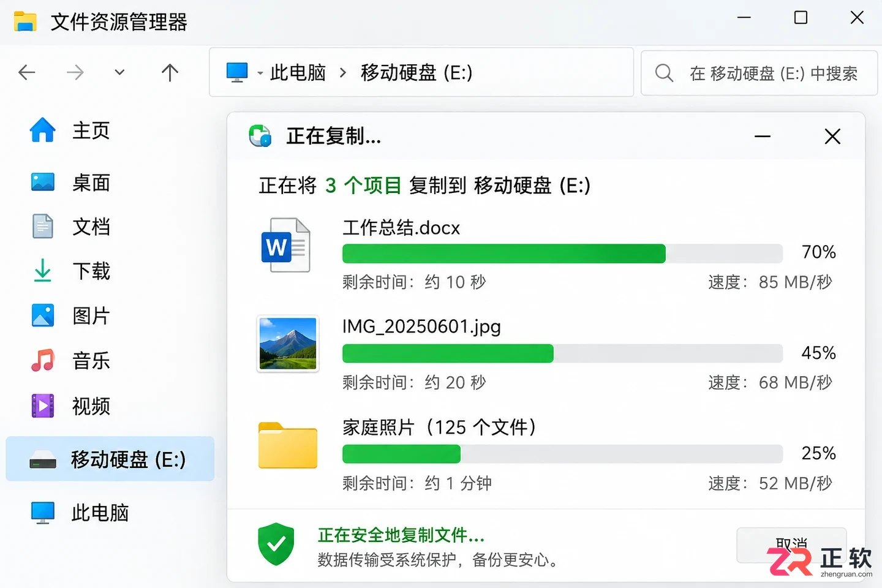Maximize the 文件资源管理器 window
The image size is (882, 588).
[x=801, y=18]
